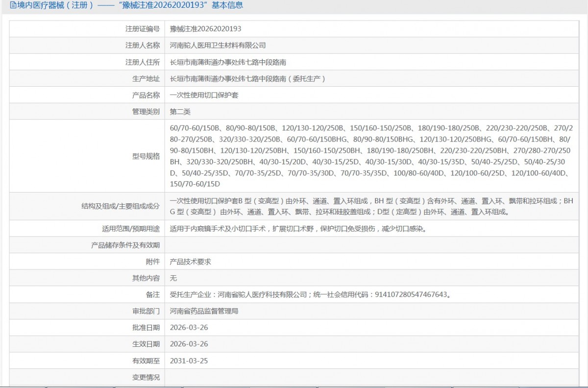Select registrant name 河南驼人医用卫生材料有限公司
This screenshot has height=388, width=588.
pos(218,46)
